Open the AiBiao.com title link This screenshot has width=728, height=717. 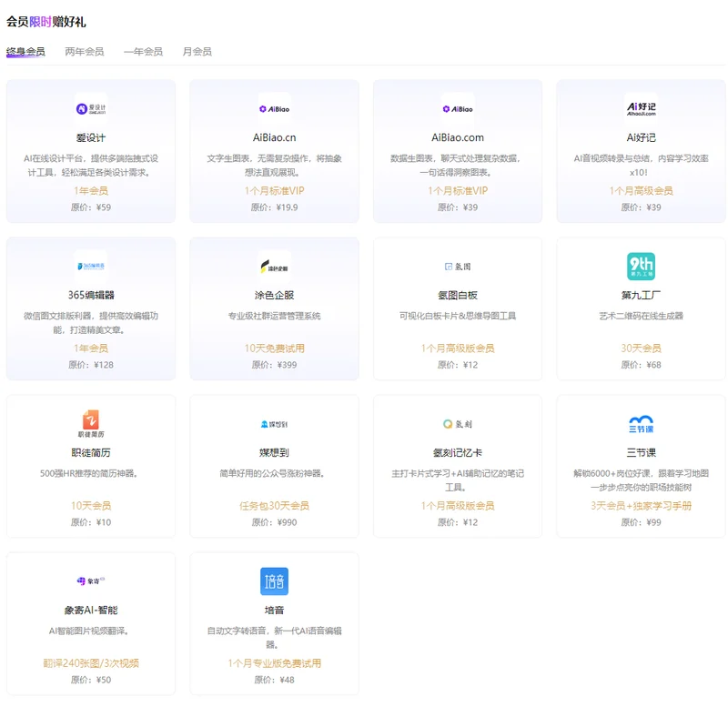pyautogui.click(x=458, y=137)
